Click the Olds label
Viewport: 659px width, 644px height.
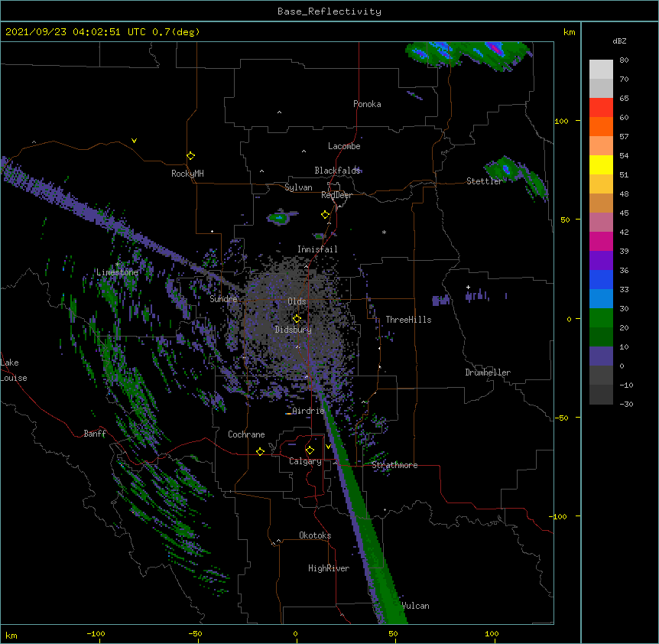[x=297, y=301]
